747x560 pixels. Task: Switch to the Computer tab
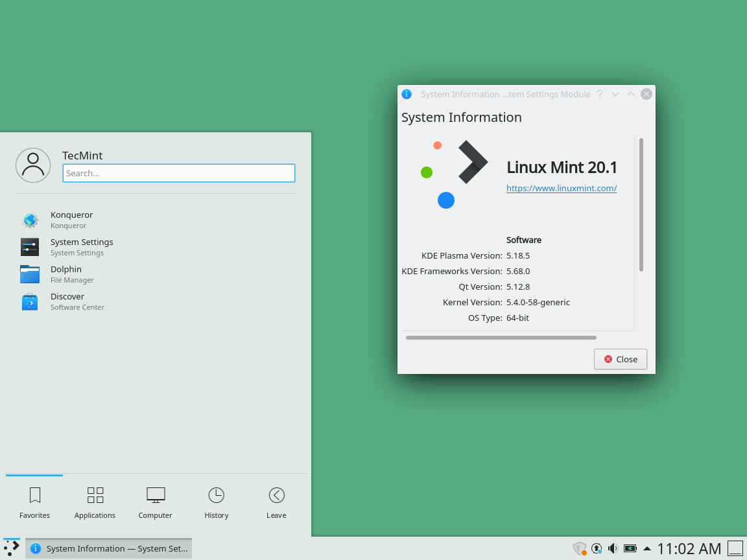[x=156, y=503]
